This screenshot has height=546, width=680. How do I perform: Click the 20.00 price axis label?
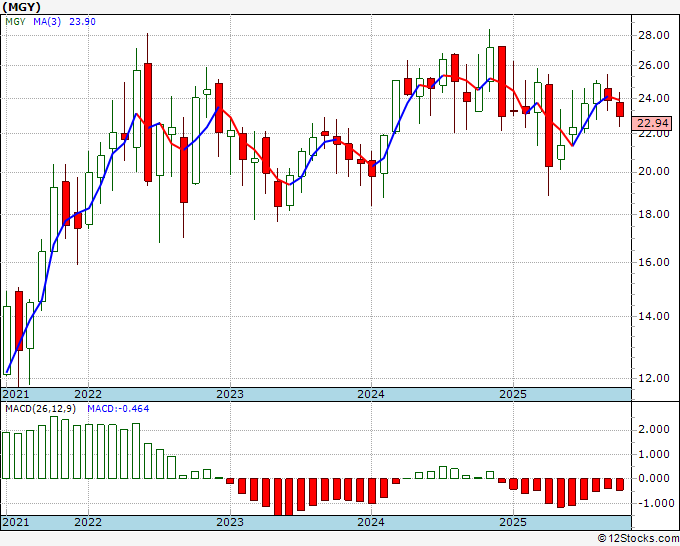pos(654,171)
